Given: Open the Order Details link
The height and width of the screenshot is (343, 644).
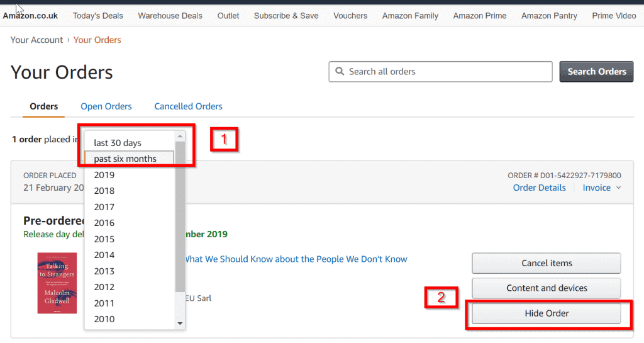Looking at the screenshot, I should tap(539, 188).
